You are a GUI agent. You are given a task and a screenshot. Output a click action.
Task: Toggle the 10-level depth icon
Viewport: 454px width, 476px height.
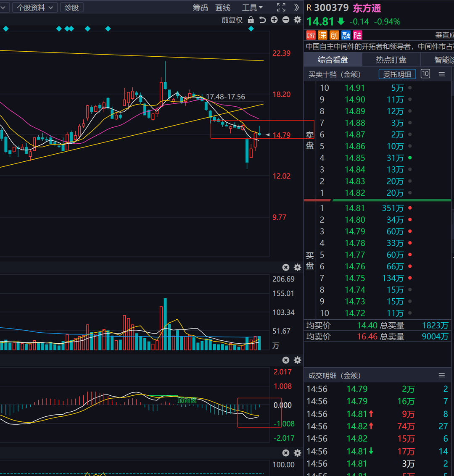[425, 74]
